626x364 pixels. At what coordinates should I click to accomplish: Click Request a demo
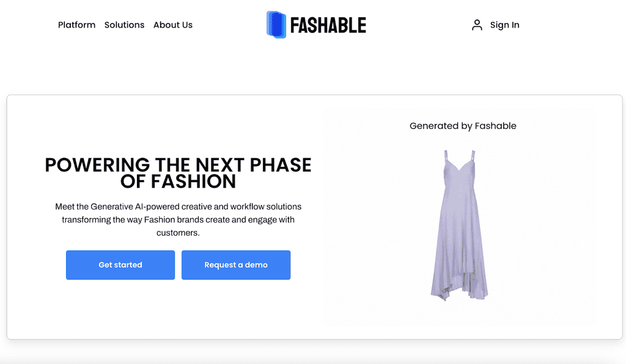pyautogui.click(x=235, y=264)
